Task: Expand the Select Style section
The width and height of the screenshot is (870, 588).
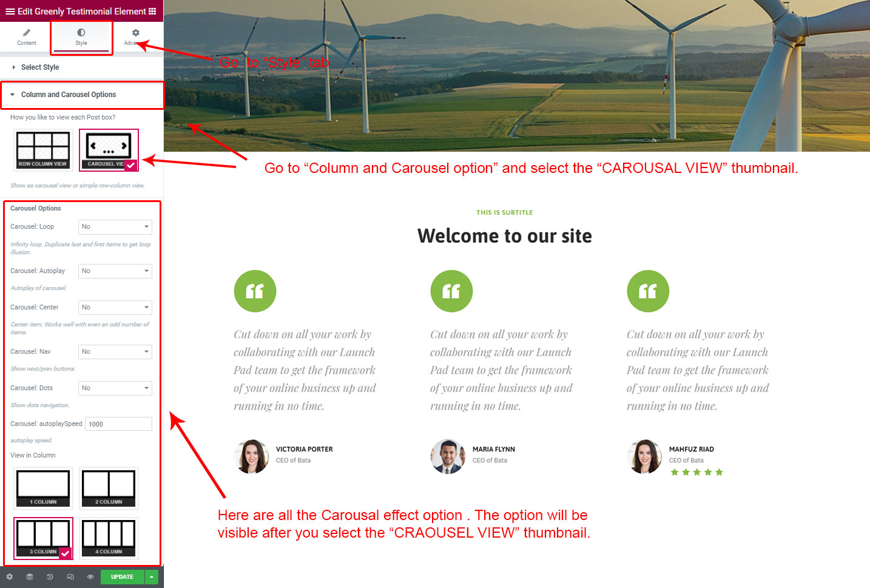Action: 40,67
